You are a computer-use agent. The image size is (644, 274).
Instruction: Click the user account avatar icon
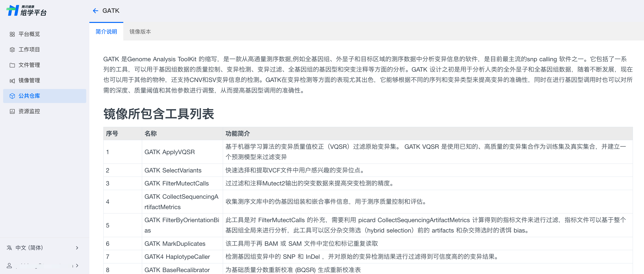click(9, 266)
